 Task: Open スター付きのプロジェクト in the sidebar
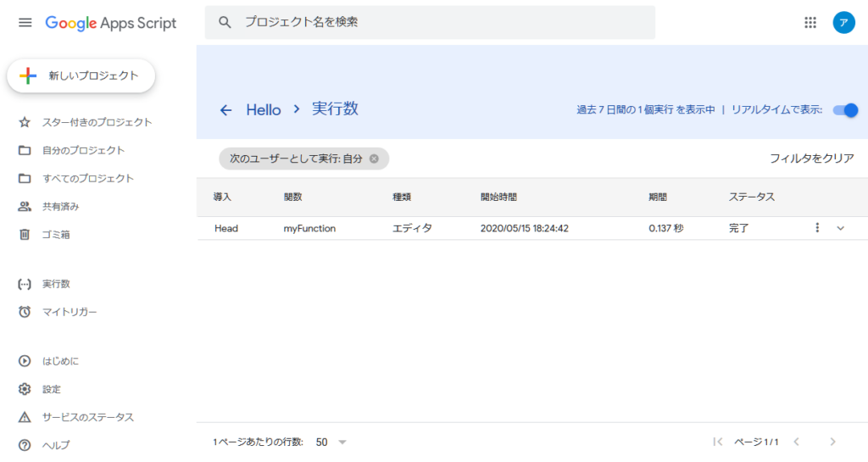tap(97, 123)
